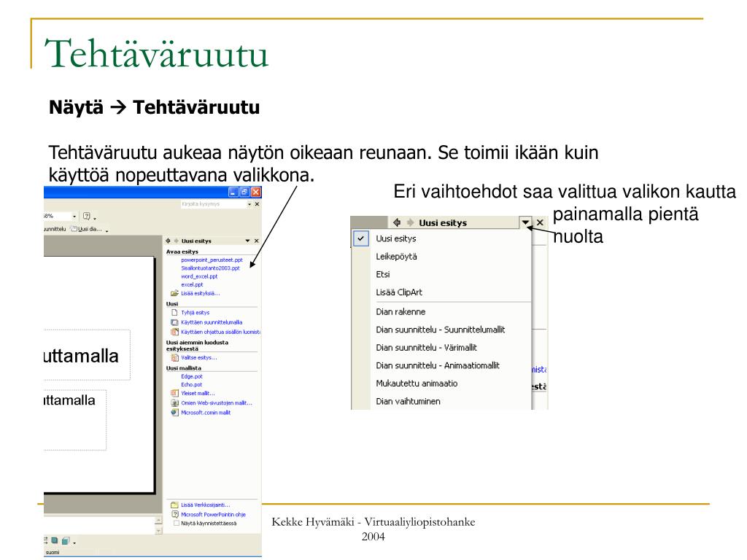Open Sisallontuotanto2003.ppt from recent files
This screenshot has height=560, width=747.
pos(210,268)
